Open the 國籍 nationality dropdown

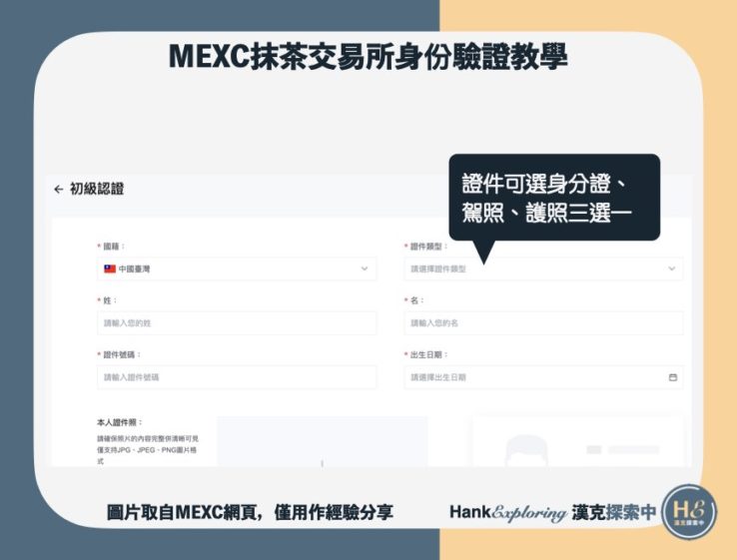(x=237, y=269)
